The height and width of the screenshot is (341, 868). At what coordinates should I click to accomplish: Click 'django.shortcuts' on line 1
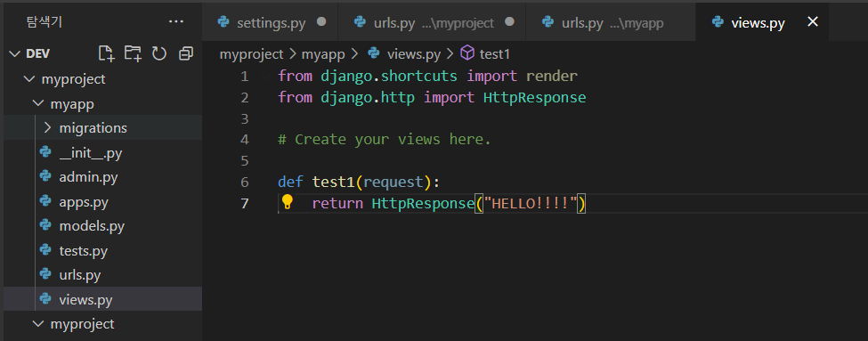click(x=389, y=76)
